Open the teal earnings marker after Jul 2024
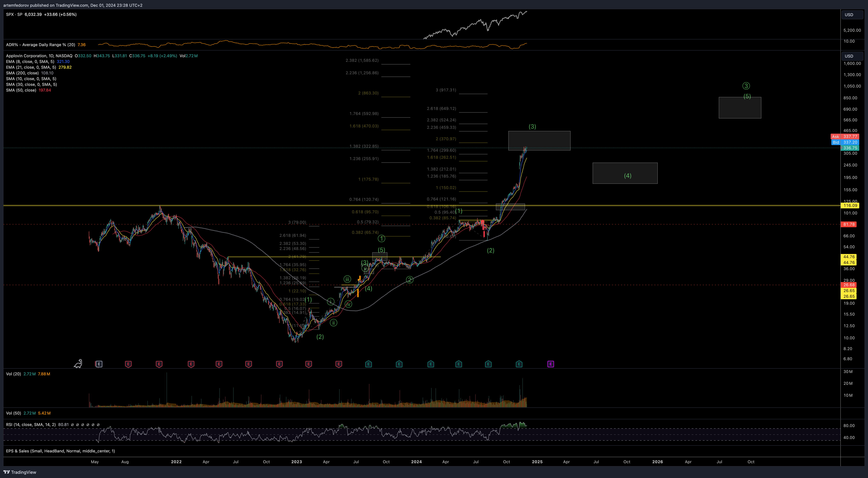The image size is (868, 478). pyautogui.click(x=488, y=364)
